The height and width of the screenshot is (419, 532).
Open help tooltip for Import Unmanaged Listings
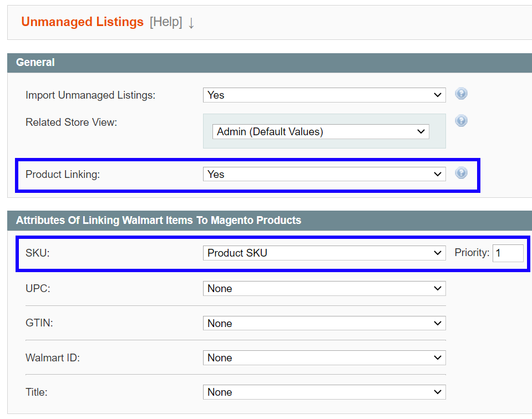461,93
